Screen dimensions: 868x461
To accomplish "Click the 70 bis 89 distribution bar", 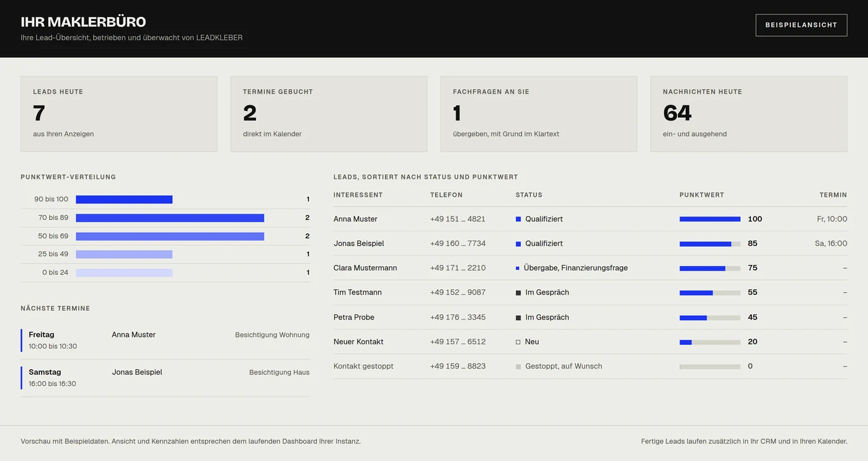I will coord(170,218).
